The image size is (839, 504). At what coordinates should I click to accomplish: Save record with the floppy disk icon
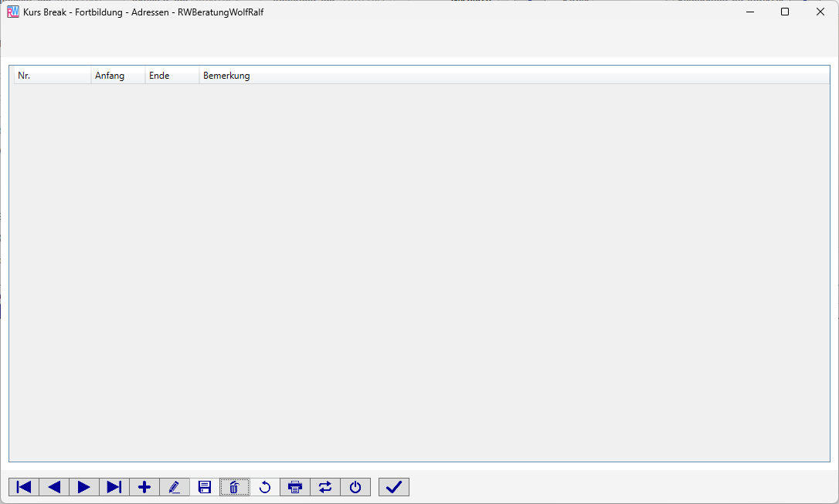click(x=205, y=487)
